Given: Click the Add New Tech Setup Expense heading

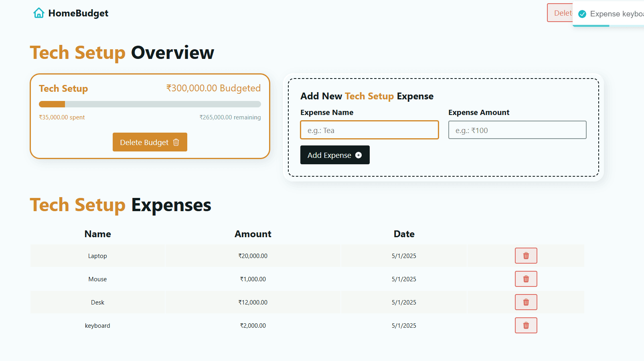Looking at the screenshot, I should (367, 96).
